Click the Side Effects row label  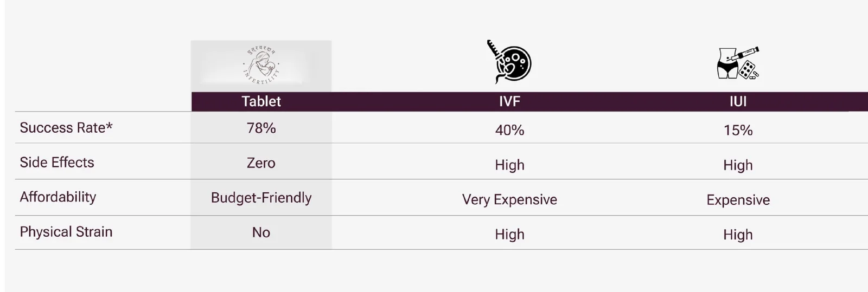[x=57, y=163]
